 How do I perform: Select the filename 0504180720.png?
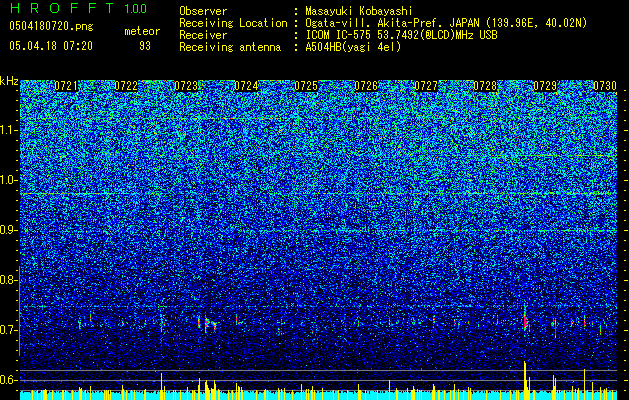coord(51,26)
